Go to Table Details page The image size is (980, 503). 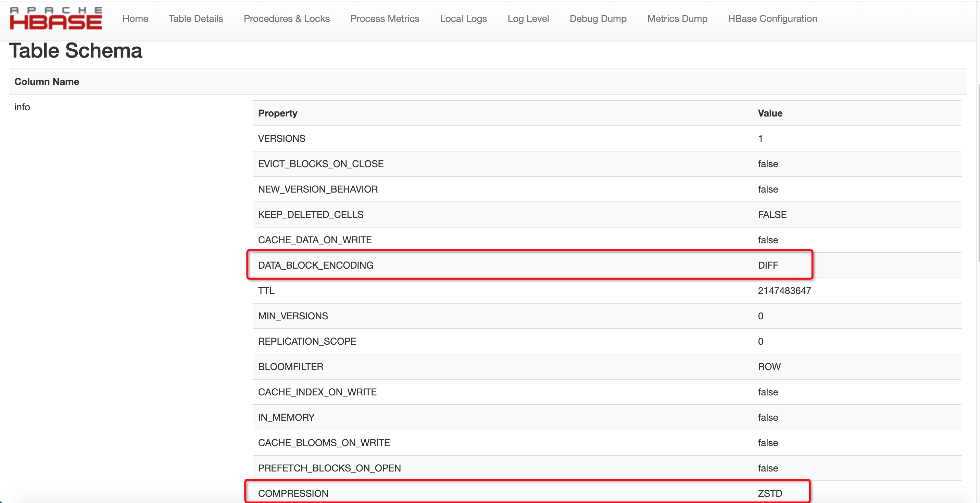(196, 19)
